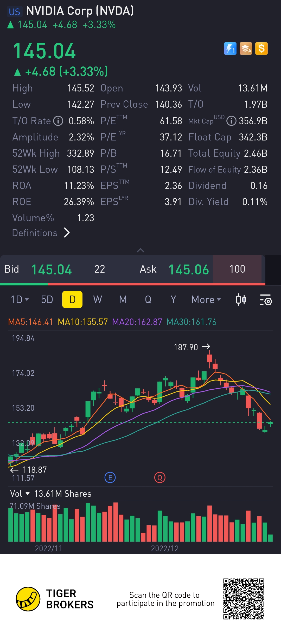Screen dimensions: 281x644
Task: Switch to 5D chart tab
Action: 47,299
